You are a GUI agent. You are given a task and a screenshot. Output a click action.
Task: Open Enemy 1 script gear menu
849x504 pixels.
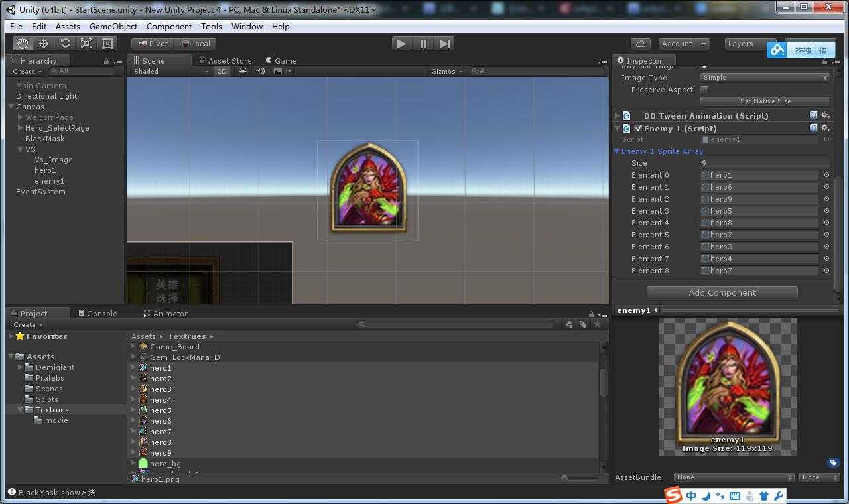(x=825, y=128)
